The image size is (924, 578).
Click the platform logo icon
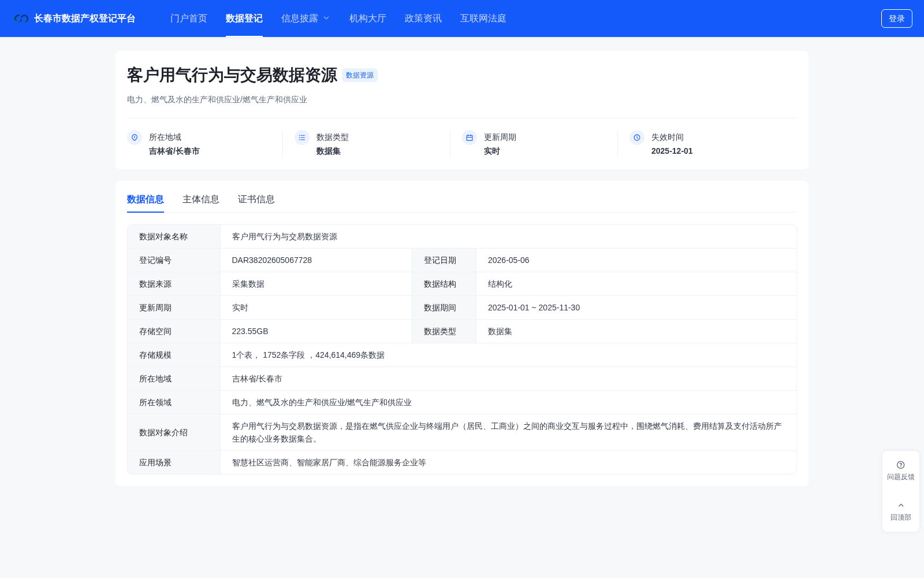(21, 18)
